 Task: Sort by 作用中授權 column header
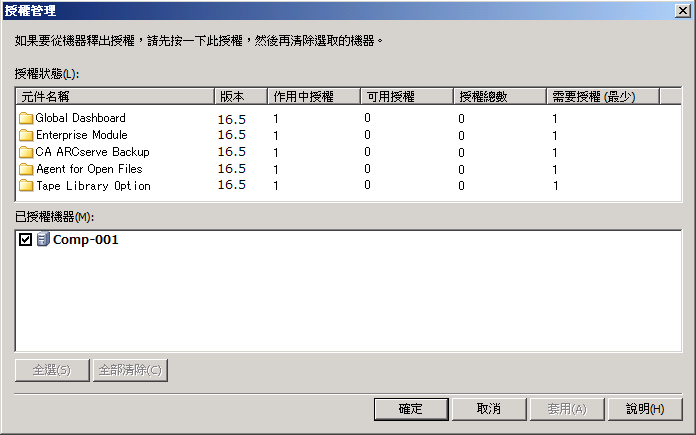click(314, 96)
